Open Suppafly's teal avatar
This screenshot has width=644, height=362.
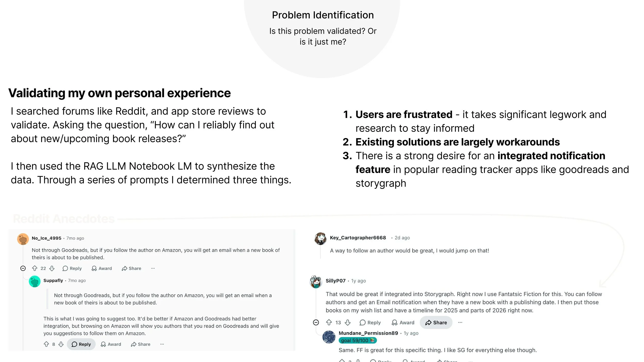(35, 281)
